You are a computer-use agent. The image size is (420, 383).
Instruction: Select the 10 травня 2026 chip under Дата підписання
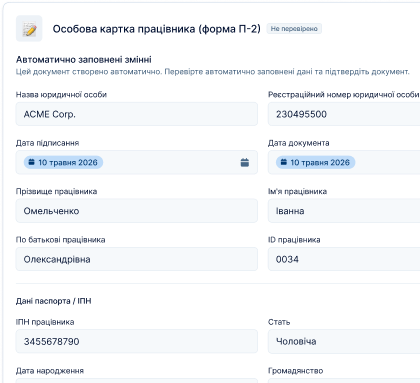63,162
